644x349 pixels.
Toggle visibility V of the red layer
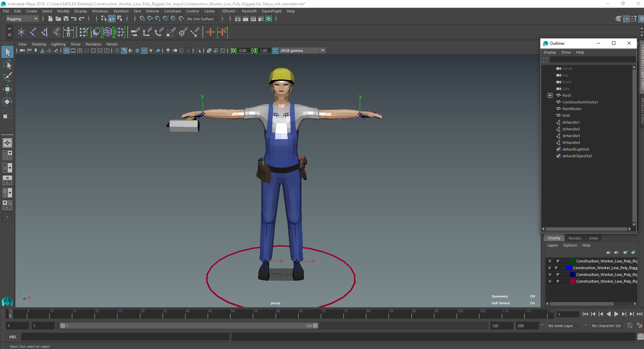pyautogui.click(x=550, y=281)
